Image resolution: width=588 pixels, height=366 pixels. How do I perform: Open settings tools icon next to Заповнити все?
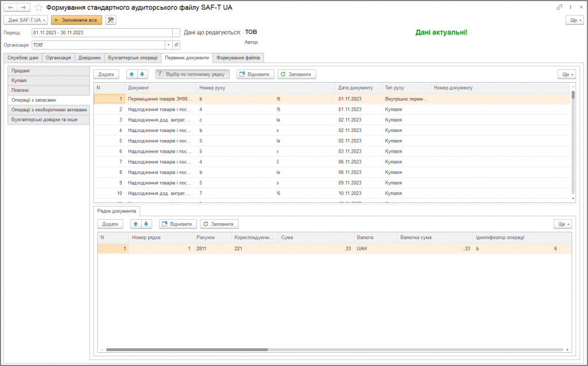pyautogui.click(x=111, y=20)
